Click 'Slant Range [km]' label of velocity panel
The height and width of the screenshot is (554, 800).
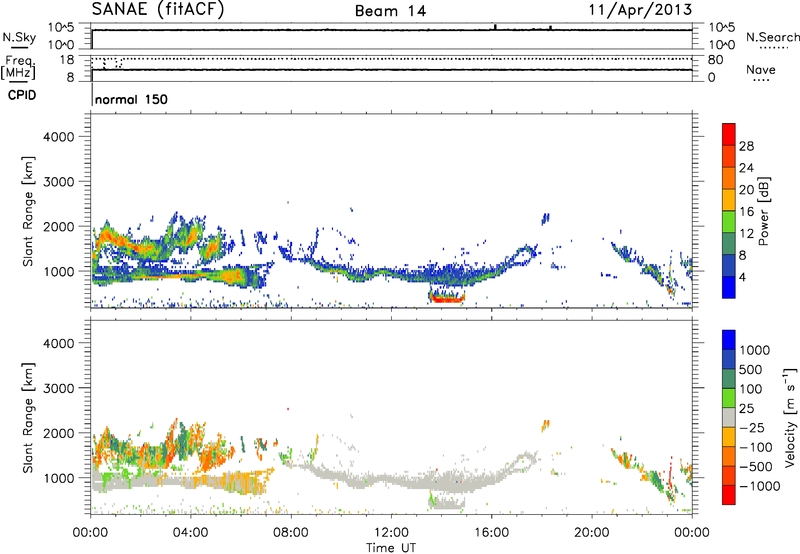click(28, 418)
